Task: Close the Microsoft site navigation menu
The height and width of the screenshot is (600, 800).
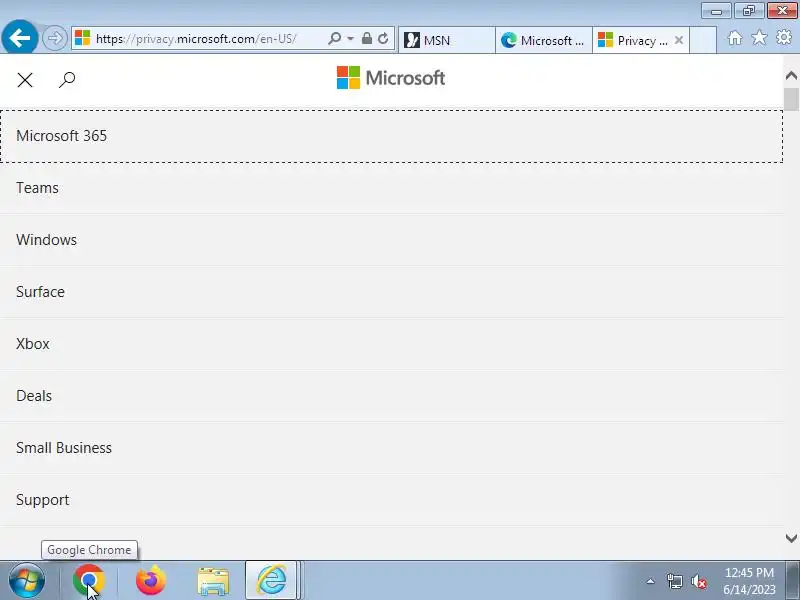Action: tap(25, 80)
